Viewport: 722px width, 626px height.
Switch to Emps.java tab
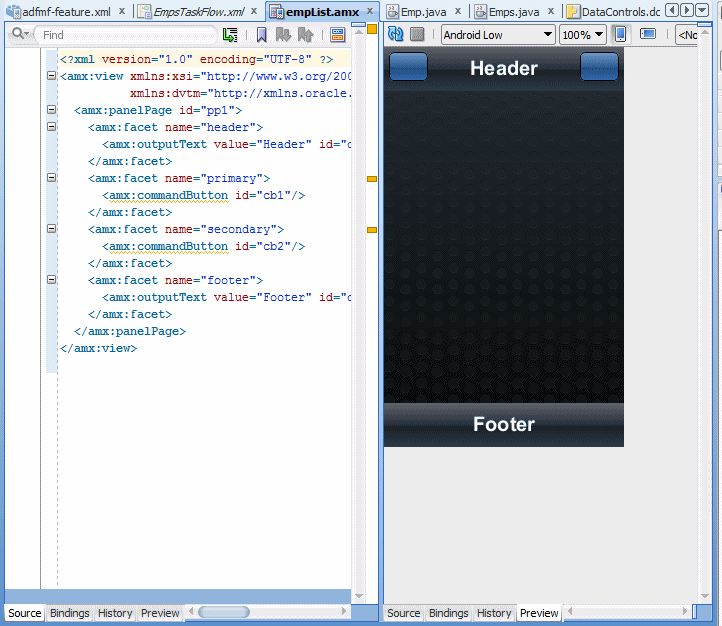click(x=514, y=12)
